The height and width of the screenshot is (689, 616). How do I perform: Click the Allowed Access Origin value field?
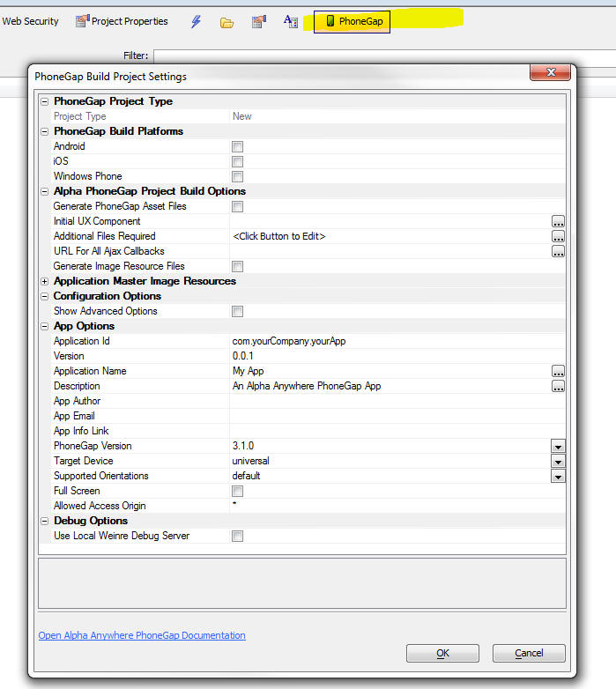[397, 506]
